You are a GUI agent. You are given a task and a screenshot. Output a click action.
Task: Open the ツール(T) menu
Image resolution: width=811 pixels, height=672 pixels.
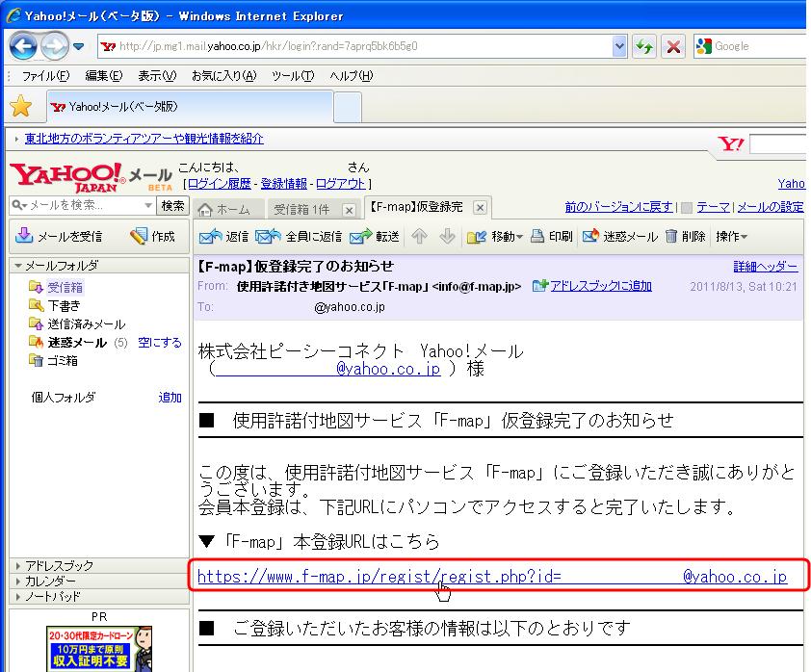(x=293, y=76)
